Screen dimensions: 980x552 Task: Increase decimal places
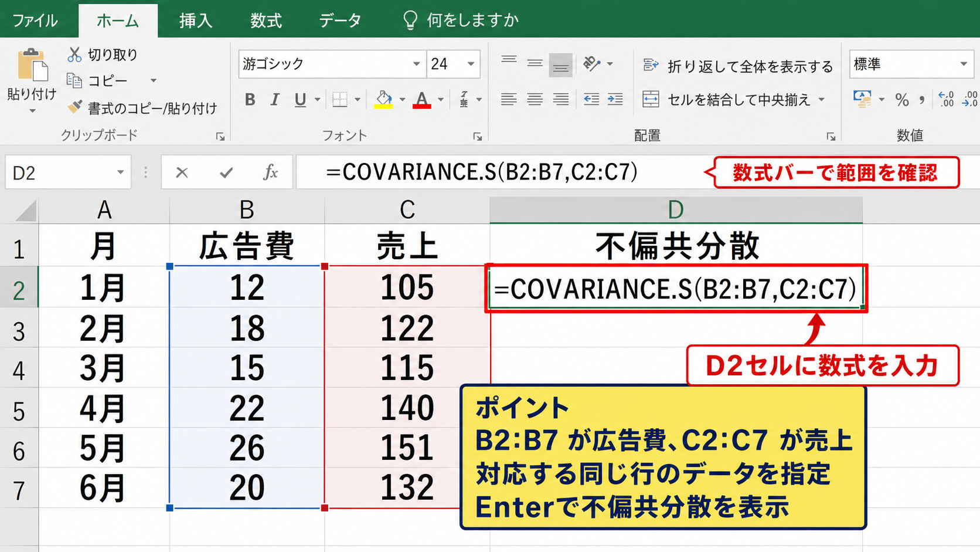pyautogui.click(x=946, y=99)
